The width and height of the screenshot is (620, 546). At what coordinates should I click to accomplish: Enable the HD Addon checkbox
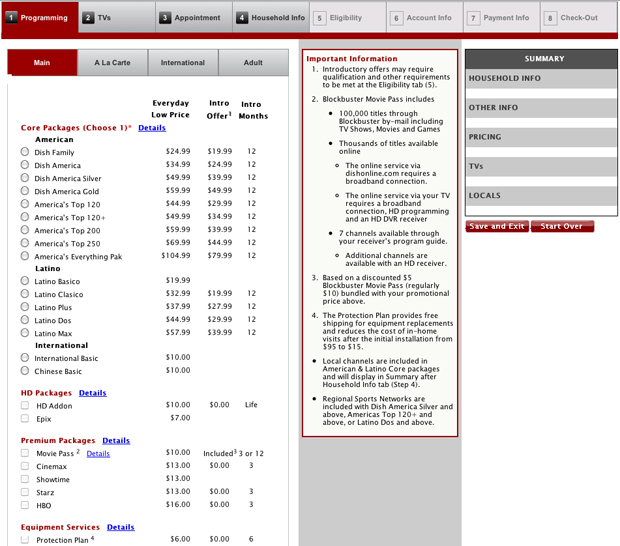coord(25,406)
